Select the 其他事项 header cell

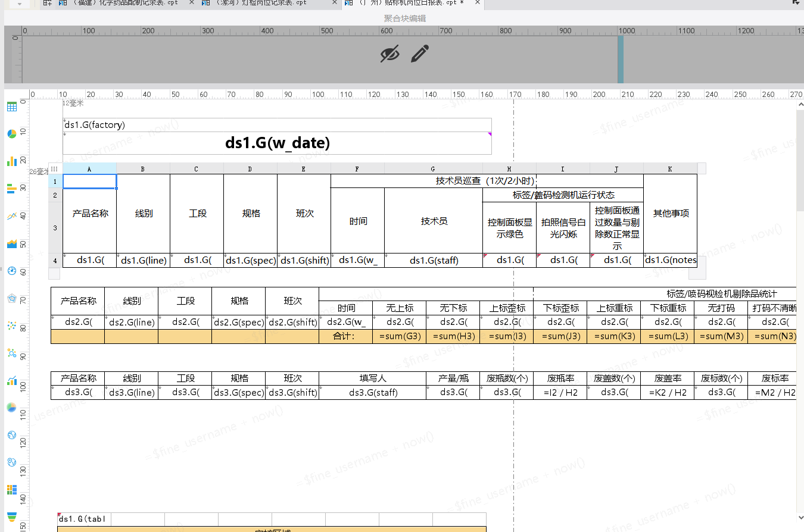[670, 214]
